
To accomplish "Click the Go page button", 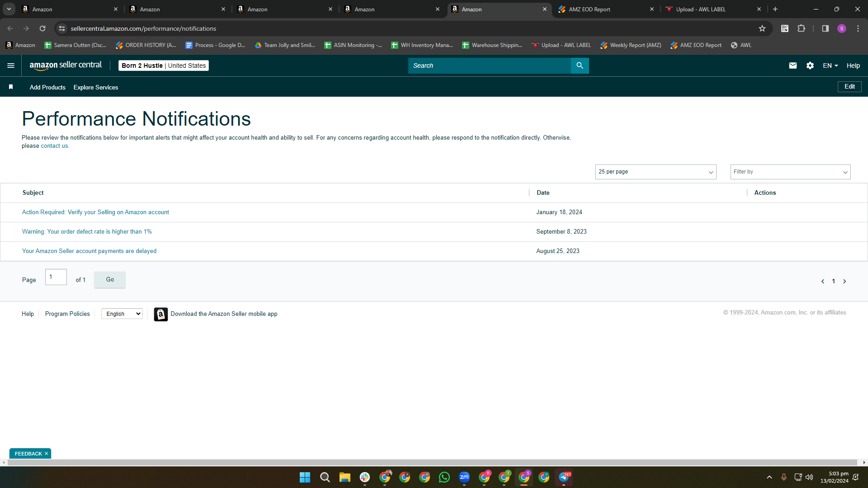I will click(x=110, y=280).
